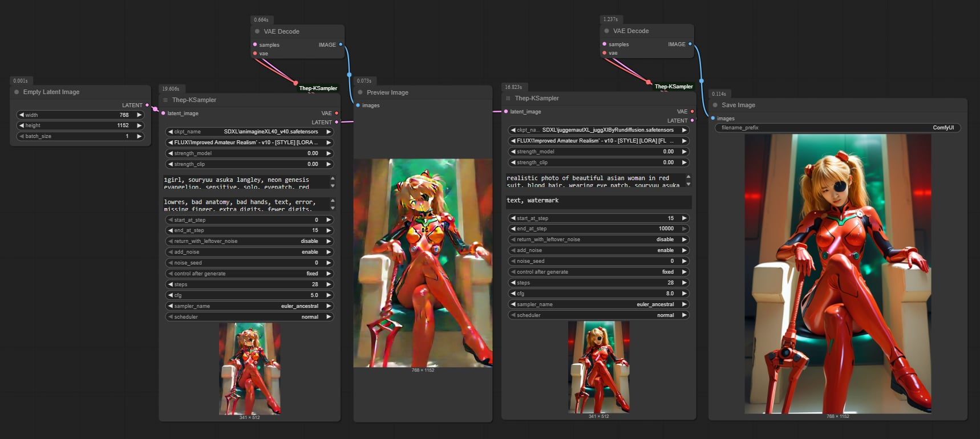Image resolution: width=980 pixels, height=439 pixels.
Task: Increase batch_size with its right arrow
Action: (139, 136)
